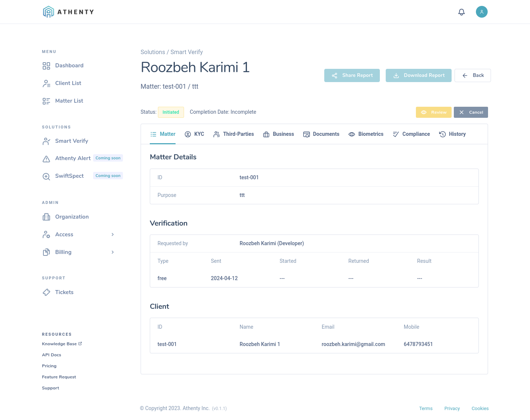Go Back to the previous page
This screenshot has height=420, width=530.
tap(473, 75)
